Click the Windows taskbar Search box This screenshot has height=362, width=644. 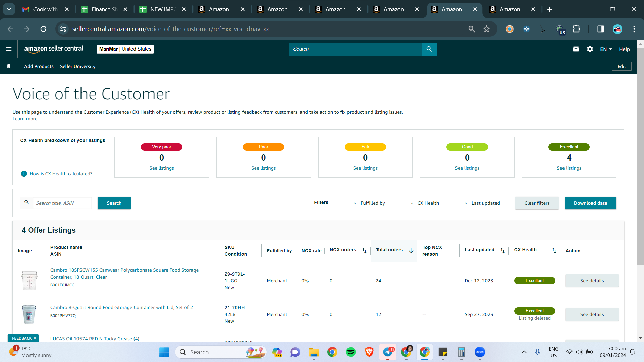(x=221, y=352)
